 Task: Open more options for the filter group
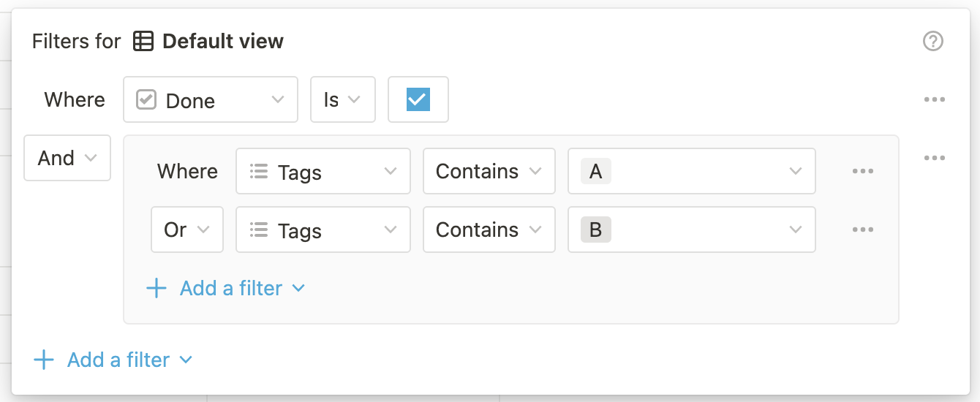tap(935, 158)
